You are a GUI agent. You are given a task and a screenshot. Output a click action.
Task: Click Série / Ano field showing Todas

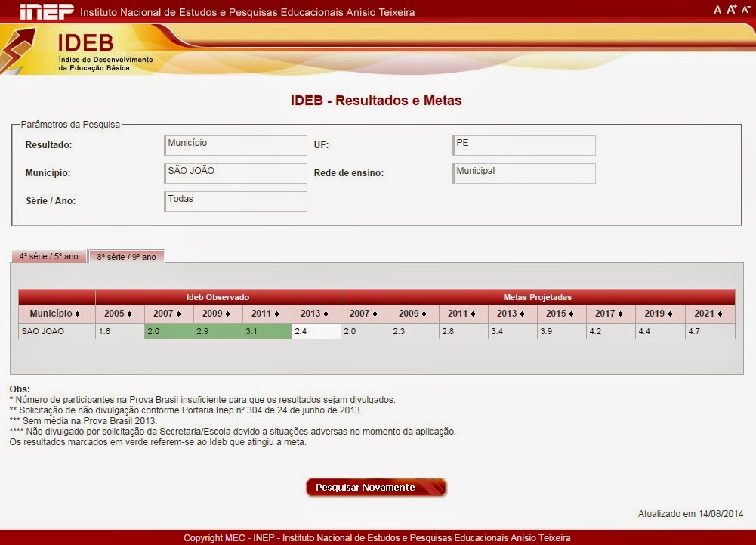236,201
